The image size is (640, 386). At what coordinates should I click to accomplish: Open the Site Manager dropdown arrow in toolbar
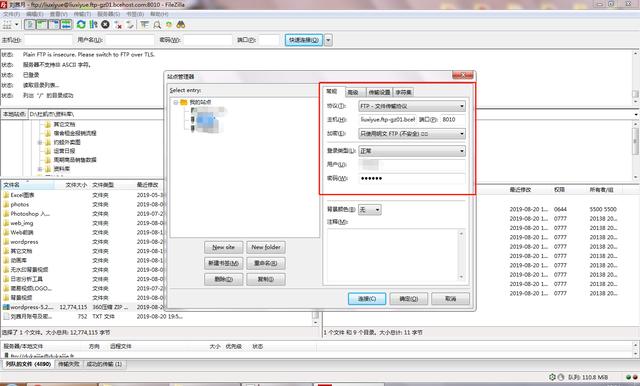point(17,25)
